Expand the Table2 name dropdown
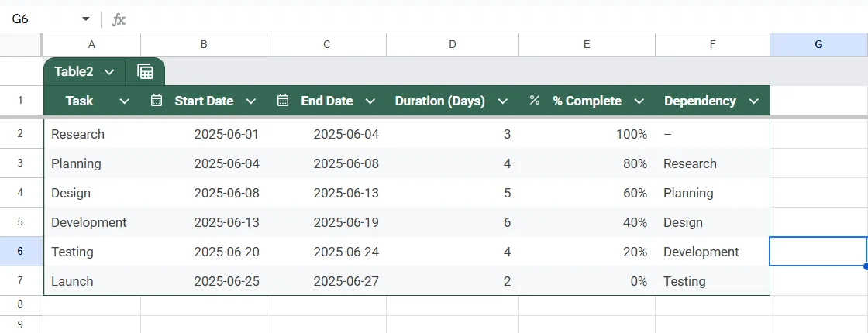Viewport: 868px width, 333px height. (109, 72)
